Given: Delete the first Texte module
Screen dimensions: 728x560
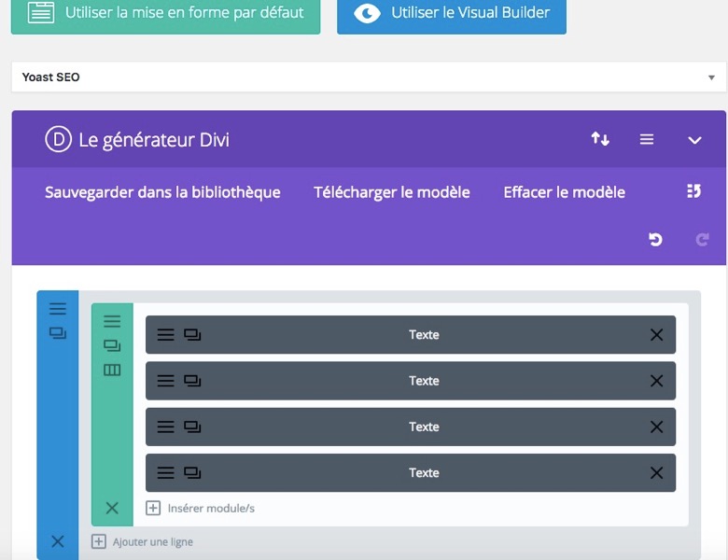Looking at the screenshot, I should (656, 335).
